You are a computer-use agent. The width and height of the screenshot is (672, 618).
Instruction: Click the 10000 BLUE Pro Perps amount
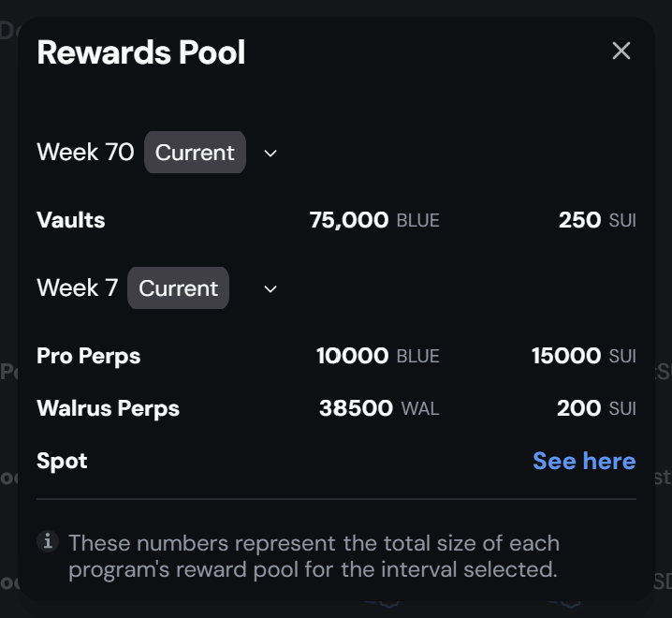[377, 357]
